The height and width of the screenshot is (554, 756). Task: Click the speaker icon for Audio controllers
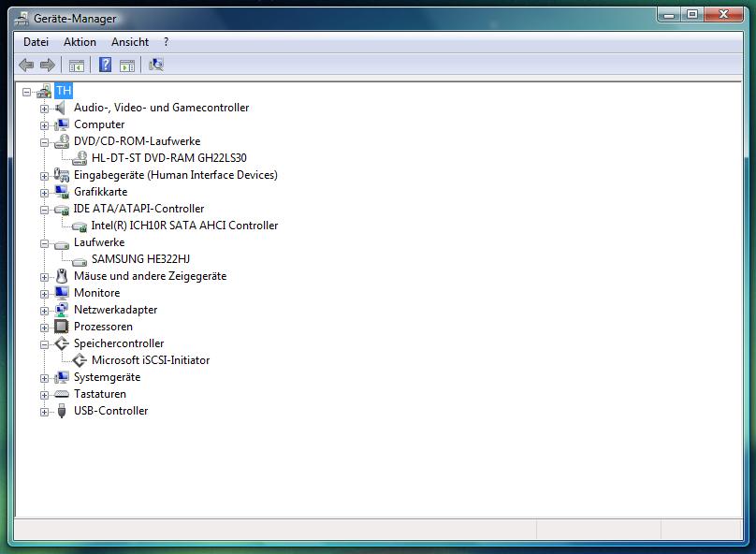[61, 108]
